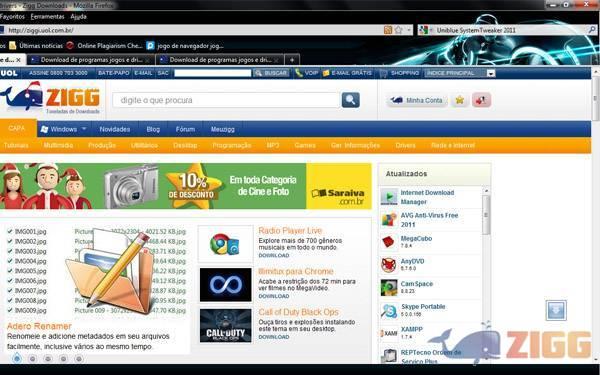Click the yellow star favorites icon
Screen dimensions: 600x375
point(460,100)
